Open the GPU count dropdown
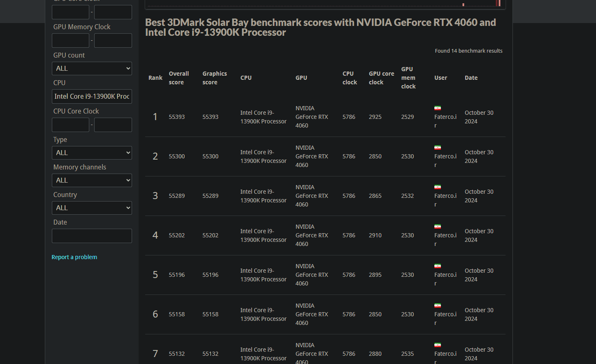 point(92,68)
